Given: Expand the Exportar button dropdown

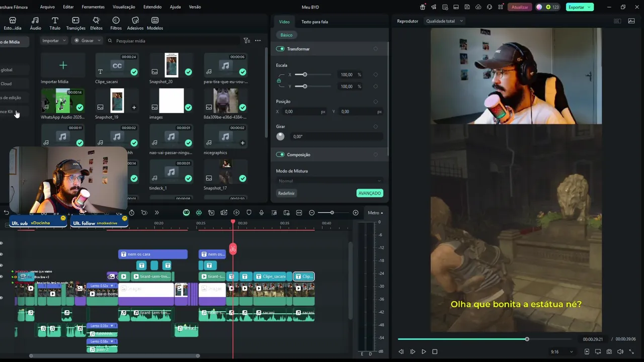Looking at the screenshot, I should (589, 7).
